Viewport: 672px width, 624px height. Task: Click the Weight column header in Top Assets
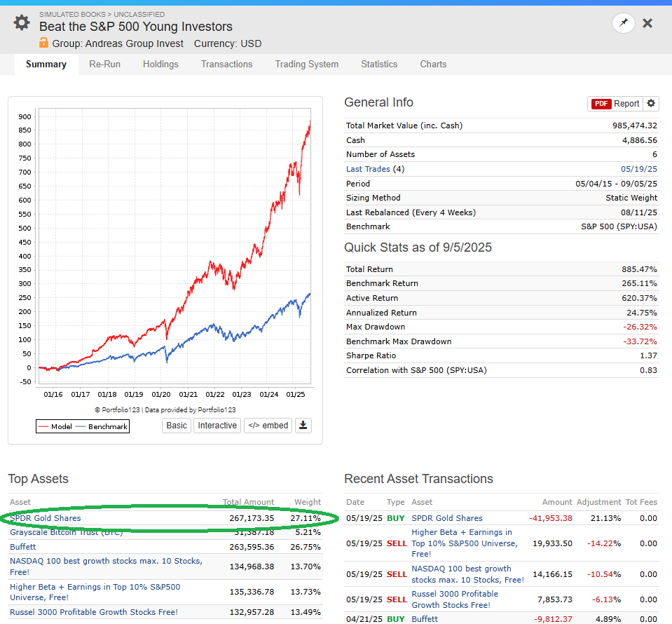(x=308, y=502)
